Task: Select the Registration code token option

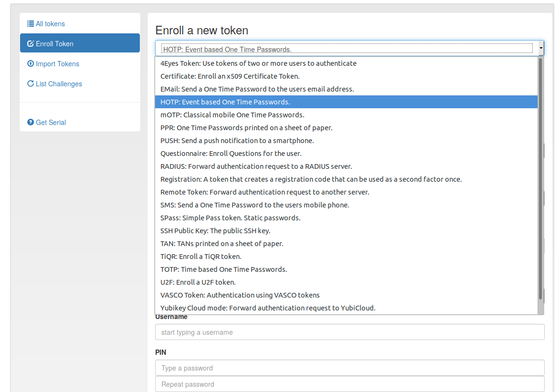Action: click(x=347, y=179)
